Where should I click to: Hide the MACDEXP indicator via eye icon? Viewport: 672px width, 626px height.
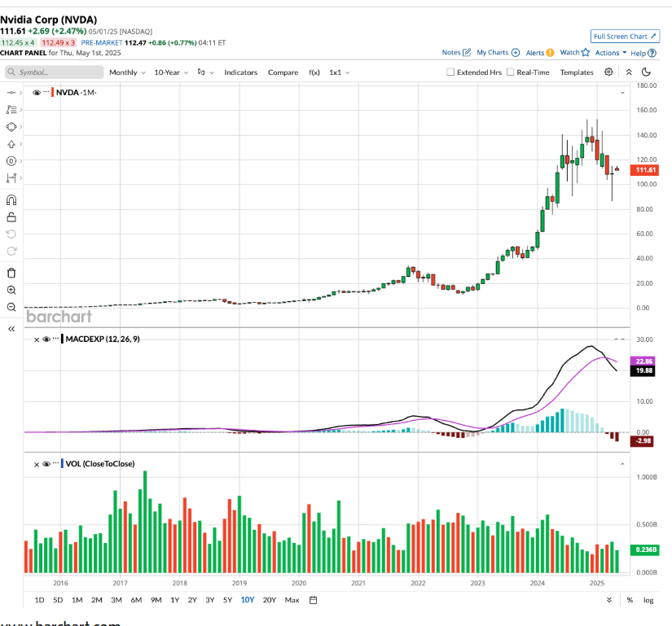tap(46, 339)
